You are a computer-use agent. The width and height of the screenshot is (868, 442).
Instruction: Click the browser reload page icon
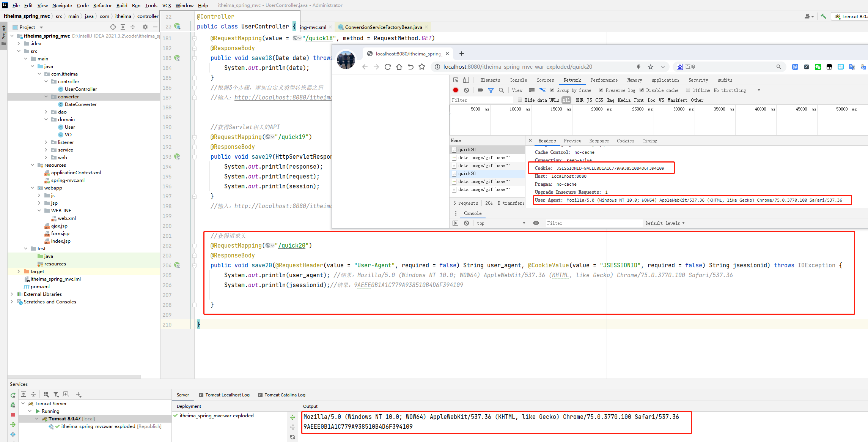[387, 67]
